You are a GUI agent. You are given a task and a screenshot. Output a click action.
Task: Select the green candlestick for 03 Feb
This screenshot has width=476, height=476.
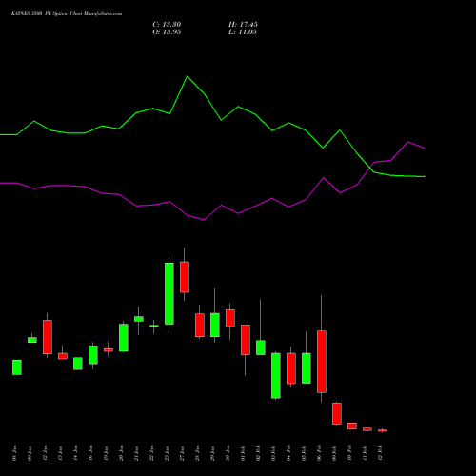[x=276, y=375]
